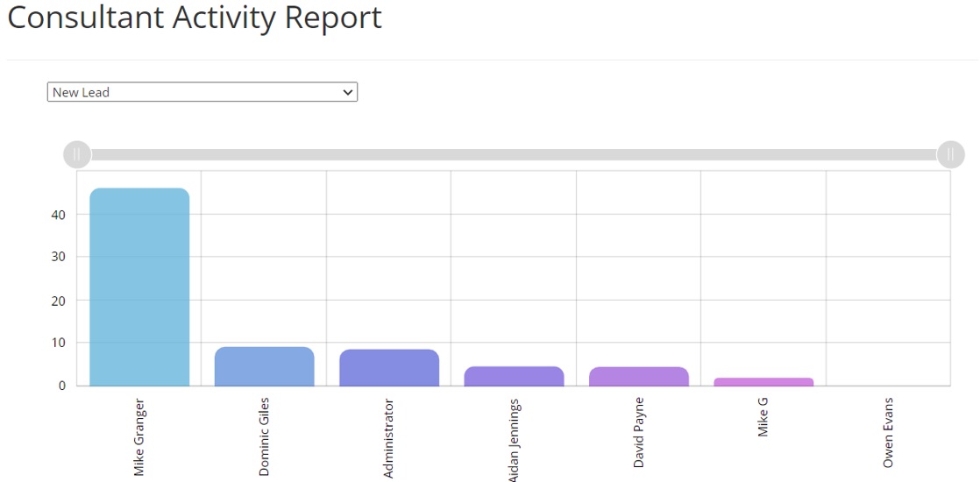Click the Mike G axis label
This screenshot has width=980, height=482.
[x=763, y=417]
